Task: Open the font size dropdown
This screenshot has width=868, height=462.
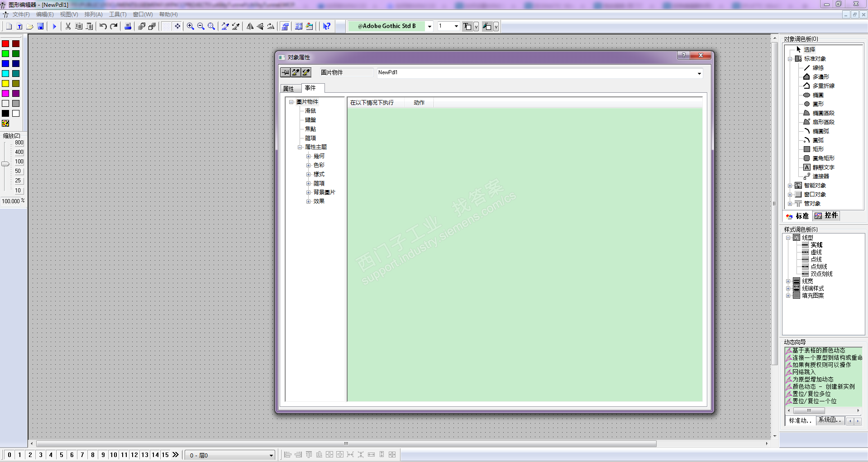Action: [456, 26]
